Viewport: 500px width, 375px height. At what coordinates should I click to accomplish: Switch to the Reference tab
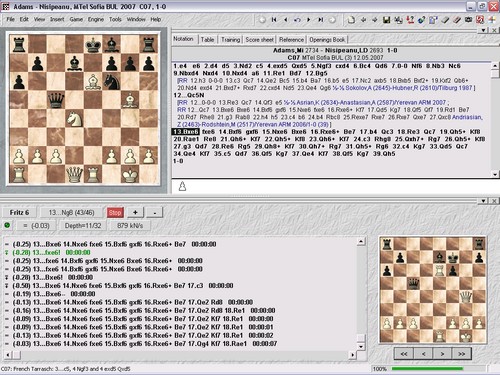click(x=291, y=40)
